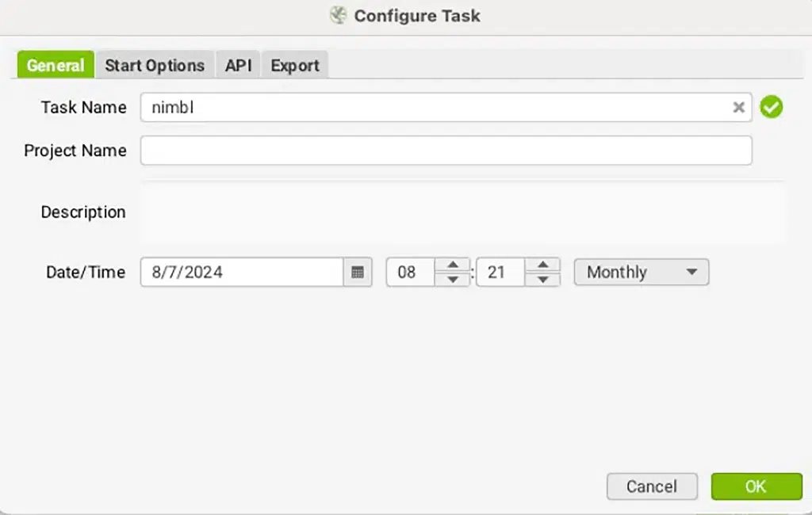
Task: Switch to the Start Options tab
Action: pos(155,66)
